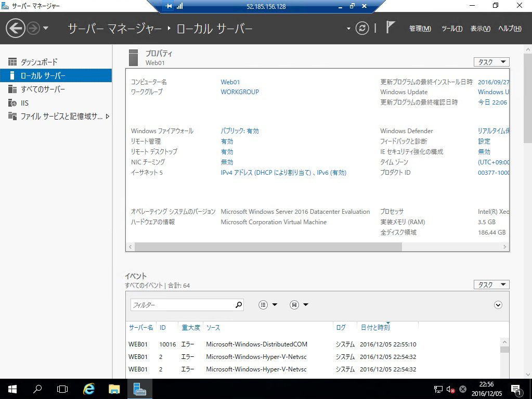Open navigation history dropdown arrow
Image resolution: width=532 pixels, height=399 pixels.
(46, 28)
